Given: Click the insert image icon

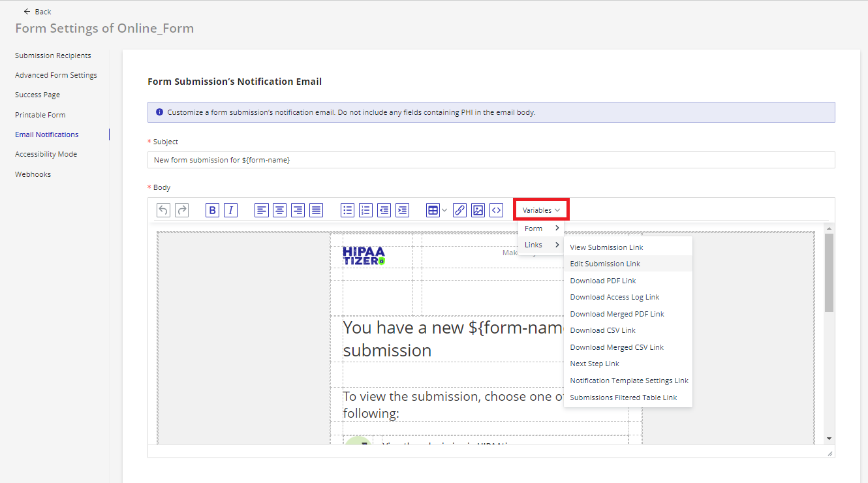Looking at the screenshot, I should pyautogui.click(x=478, y=210).
